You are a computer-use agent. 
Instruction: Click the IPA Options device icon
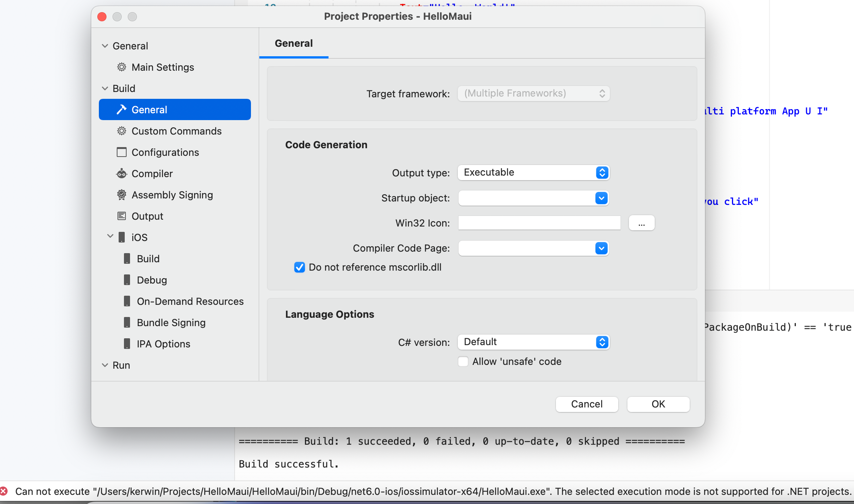tap(127, 344)
